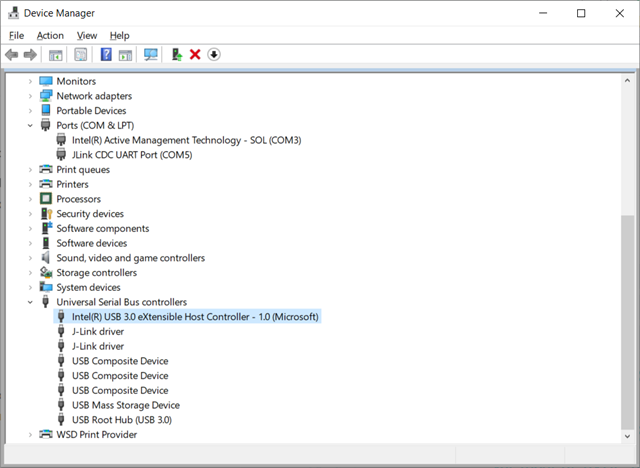Expand the Portable Devices node

30,111
